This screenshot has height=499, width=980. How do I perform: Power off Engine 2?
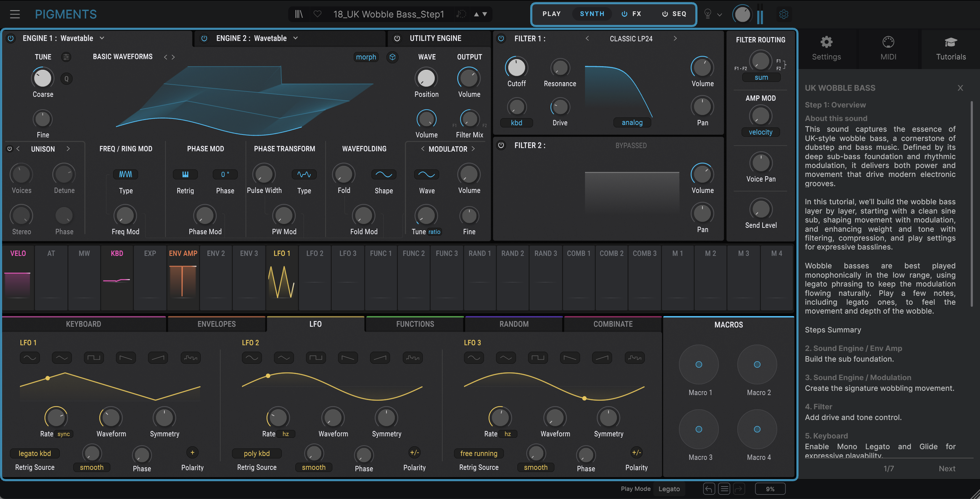(204, 38)
